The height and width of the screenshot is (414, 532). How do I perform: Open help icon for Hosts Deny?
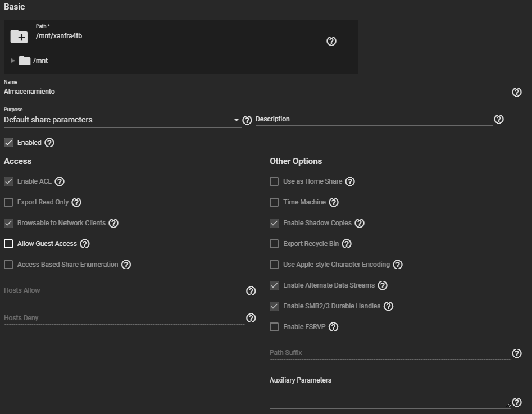point(251,318)
